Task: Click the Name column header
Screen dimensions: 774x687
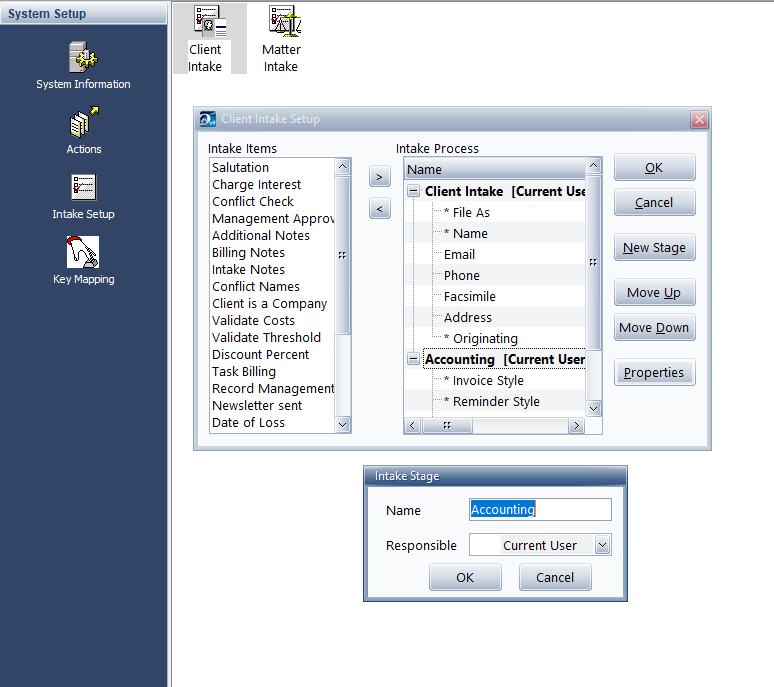Action: click(495, 169)
